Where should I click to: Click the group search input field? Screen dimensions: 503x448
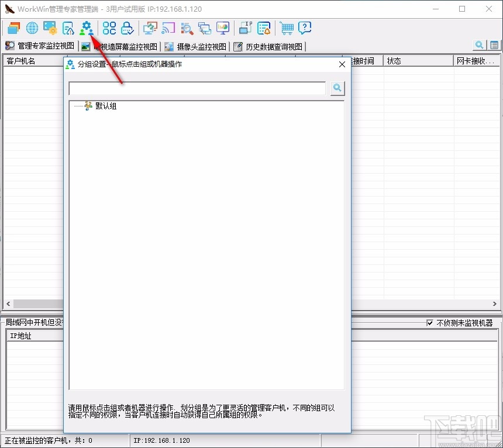[196, 88]
